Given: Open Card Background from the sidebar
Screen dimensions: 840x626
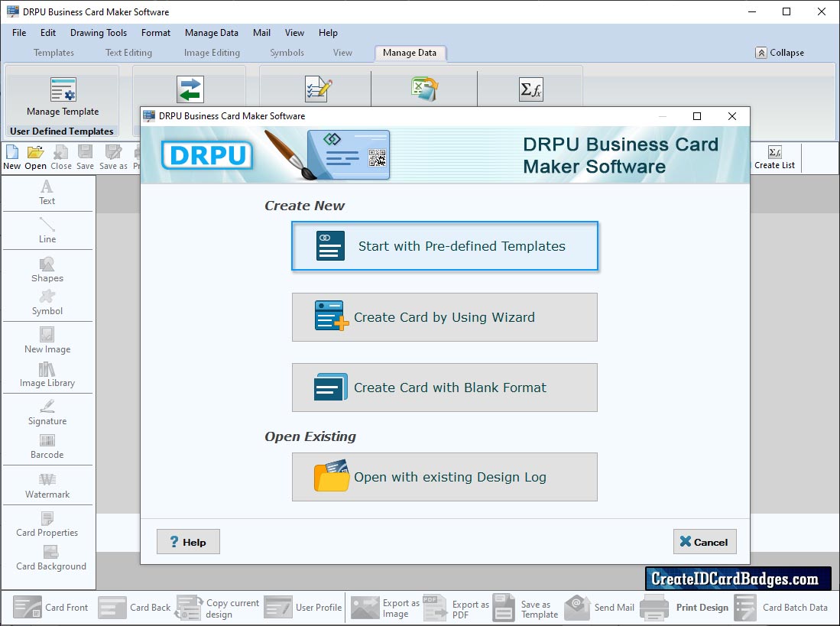Looking at the screenshot, I should (x=51, y=559).
